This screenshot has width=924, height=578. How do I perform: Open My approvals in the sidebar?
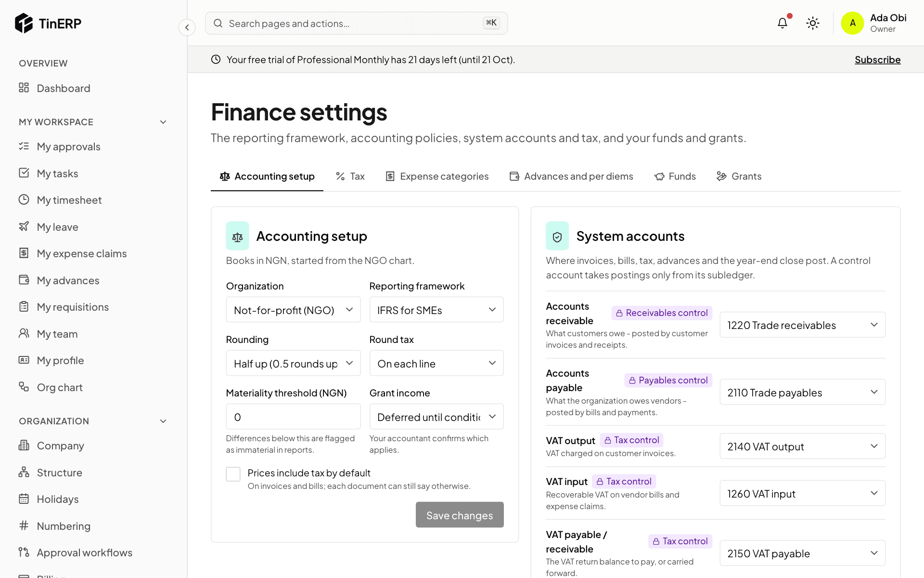point(93,146)
